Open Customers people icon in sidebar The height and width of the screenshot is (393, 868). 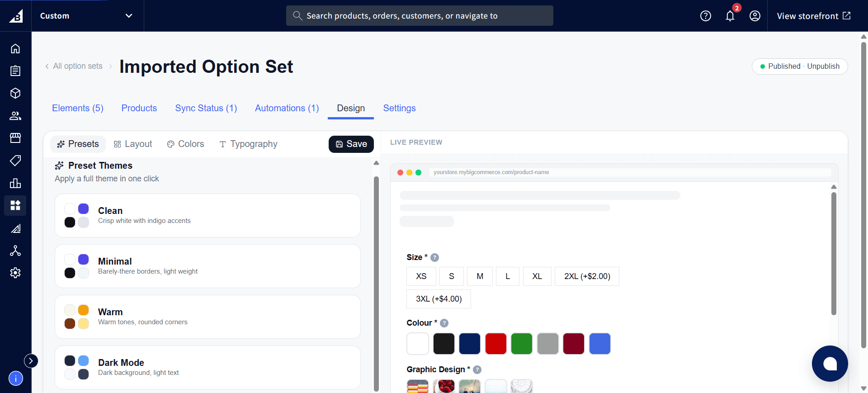tap(15, 116)
